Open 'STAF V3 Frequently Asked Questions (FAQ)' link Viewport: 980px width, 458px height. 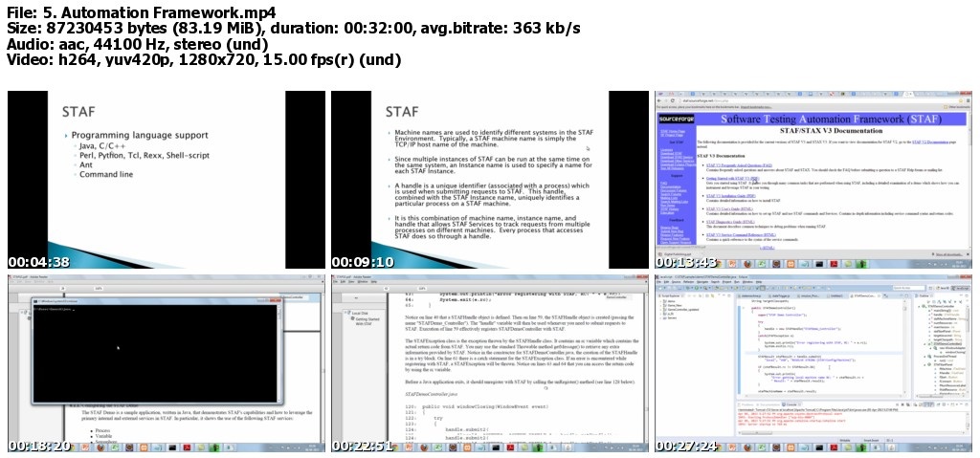pos(738,165)
